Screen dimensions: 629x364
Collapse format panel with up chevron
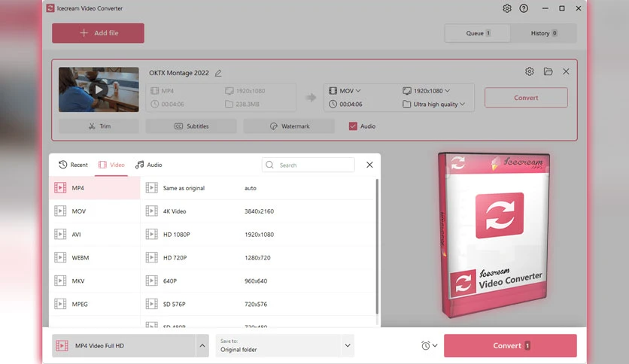click(202, 345)
